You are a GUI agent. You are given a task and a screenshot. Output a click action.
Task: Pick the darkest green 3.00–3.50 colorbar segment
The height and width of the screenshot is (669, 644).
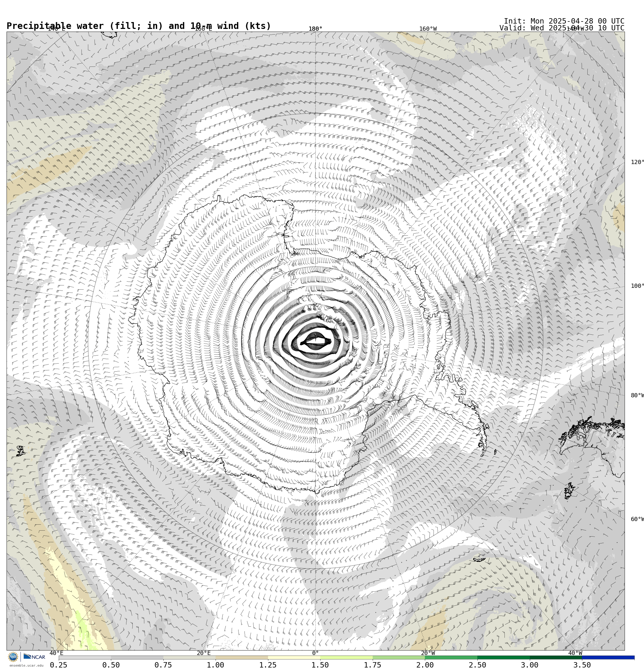click(556, 657)
